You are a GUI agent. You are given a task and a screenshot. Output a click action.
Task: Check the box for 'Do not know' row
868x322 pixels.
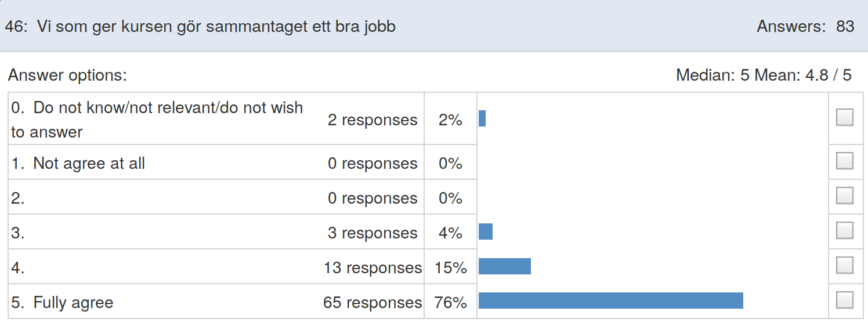pyautogui.click(x=844, y=118)
